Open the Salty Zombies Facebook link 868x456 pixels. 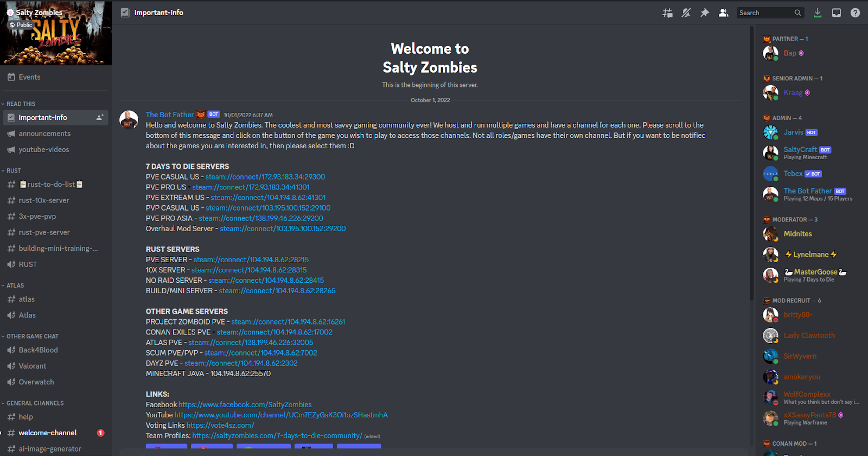coord(245,404)
